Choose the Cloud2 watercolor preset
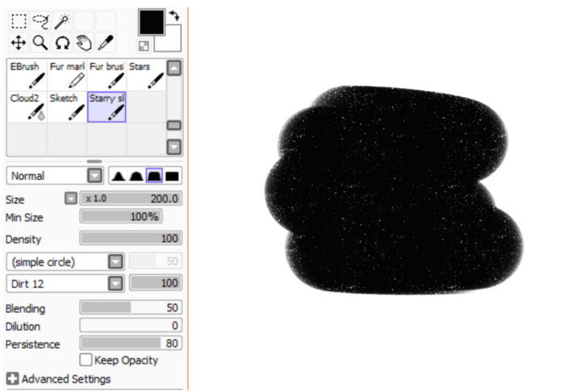The height and width of the screenshot is (392, 565). coord(27,107)
